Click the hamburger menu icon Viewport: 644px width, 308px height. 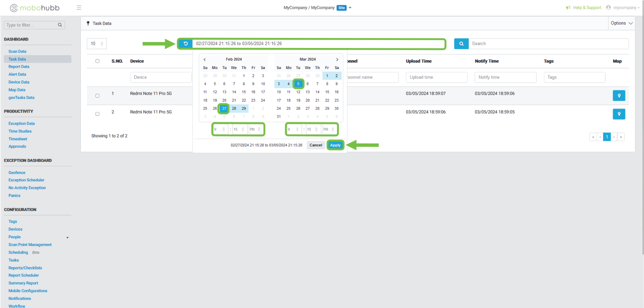[x=79, y=8]
